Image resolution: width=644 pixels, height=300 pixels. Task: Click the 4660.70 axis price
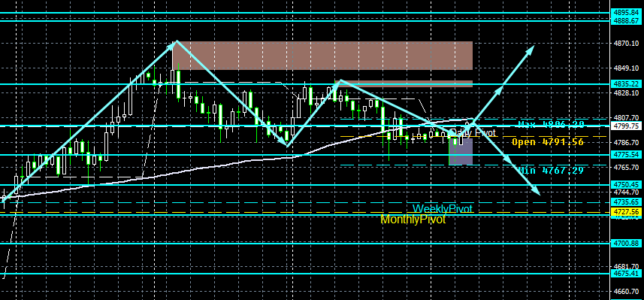coord(626,291)
